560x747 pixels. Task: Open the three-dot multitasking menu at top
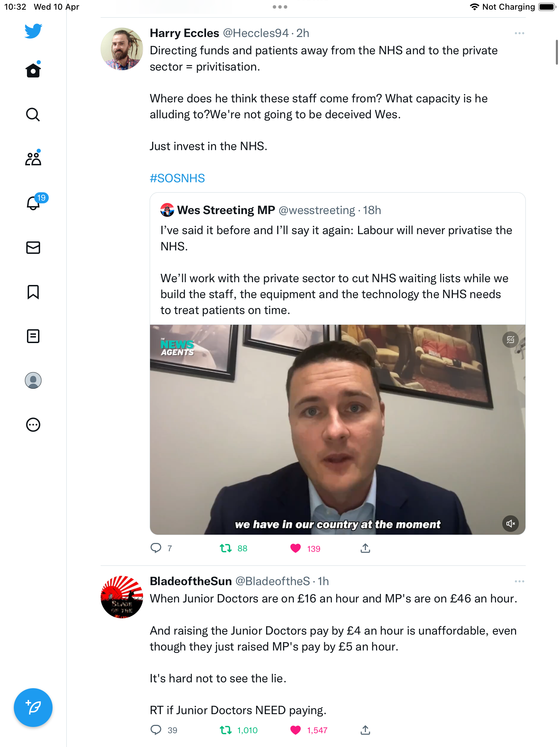(x=280, y=7)
